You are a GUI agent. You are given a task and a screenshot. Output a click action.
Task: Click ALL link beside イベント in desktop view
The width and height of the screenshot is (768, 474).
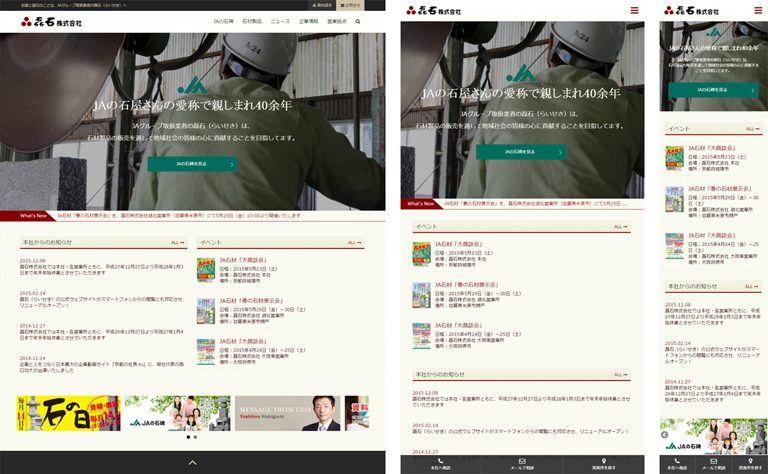pos(354,242)
